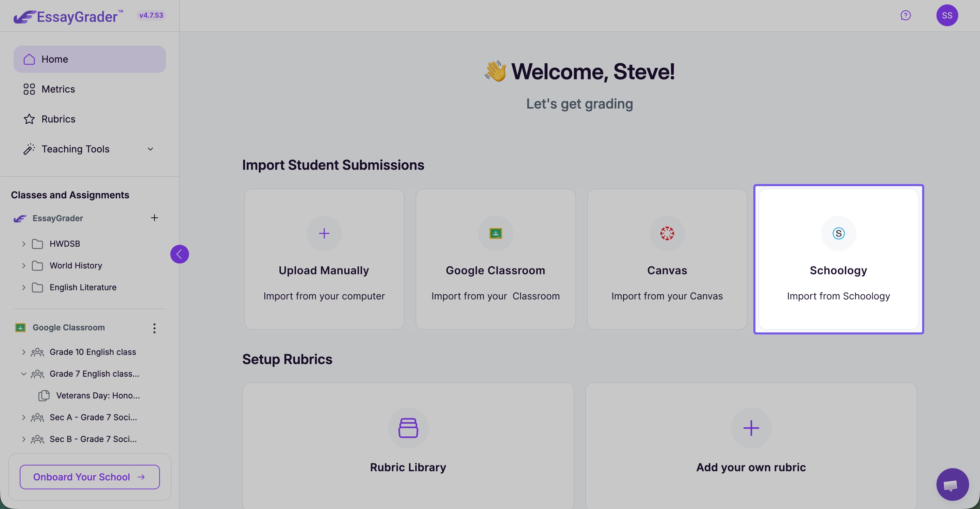Expand the HWDSB folder
This screenshot has width=980, height=509.
coord(23,244)
